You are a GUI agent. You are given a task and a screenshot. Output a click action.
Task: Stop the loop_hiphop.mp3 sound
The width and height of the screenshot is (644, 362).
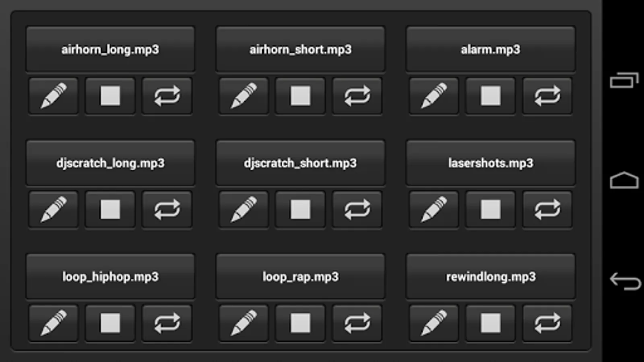click(x=110, y=323)
